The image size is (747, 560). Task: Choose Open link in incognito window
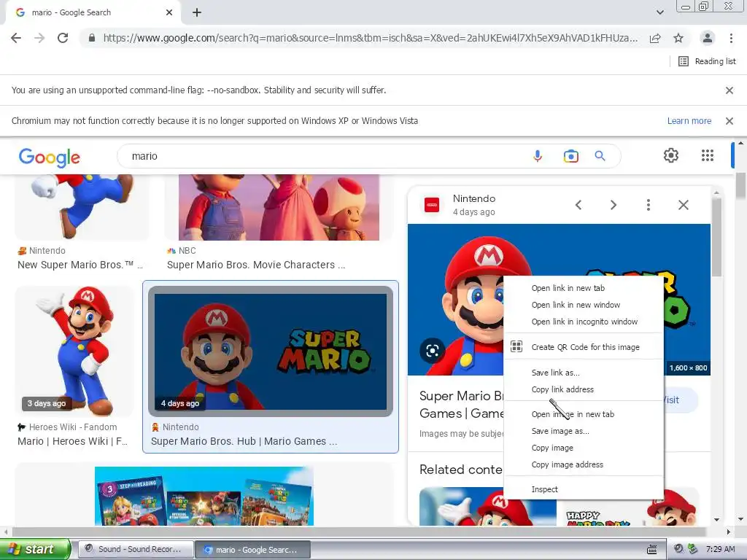583,322
